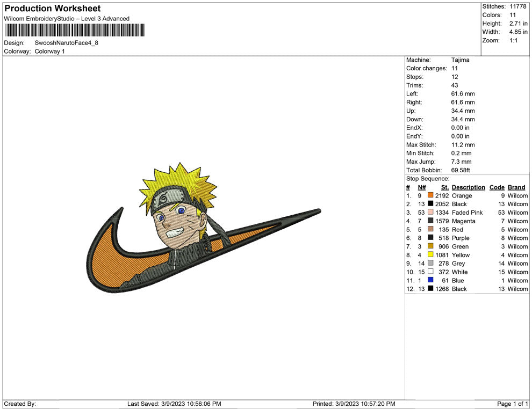The width and height of the screenshot is (532, 409).
Task: Click the Width value 4.85 in
Action: 519,32
